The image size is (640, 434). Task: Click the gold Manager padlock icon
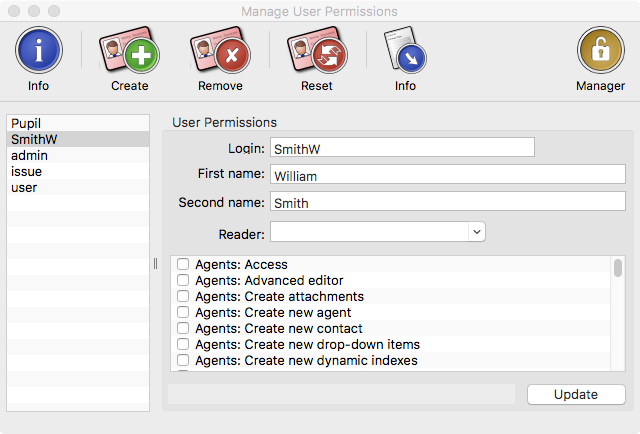point(600,50)
